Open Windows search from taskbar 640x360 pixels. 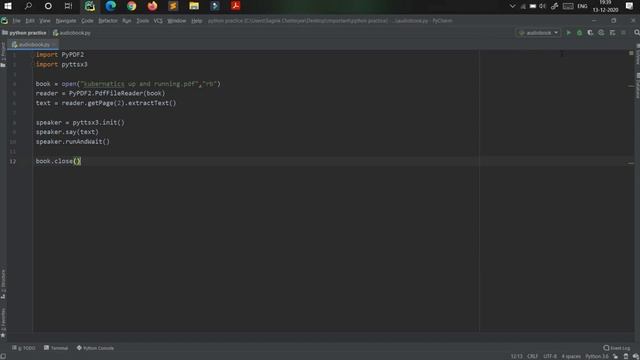pos(28,6)
